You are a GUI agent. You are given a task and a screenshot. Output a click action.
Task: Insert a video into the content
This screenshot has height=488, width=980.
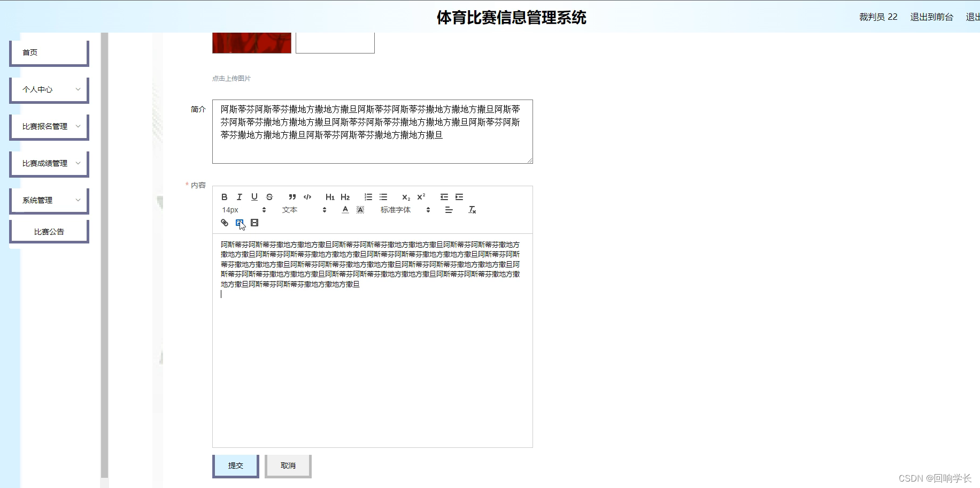254,223
